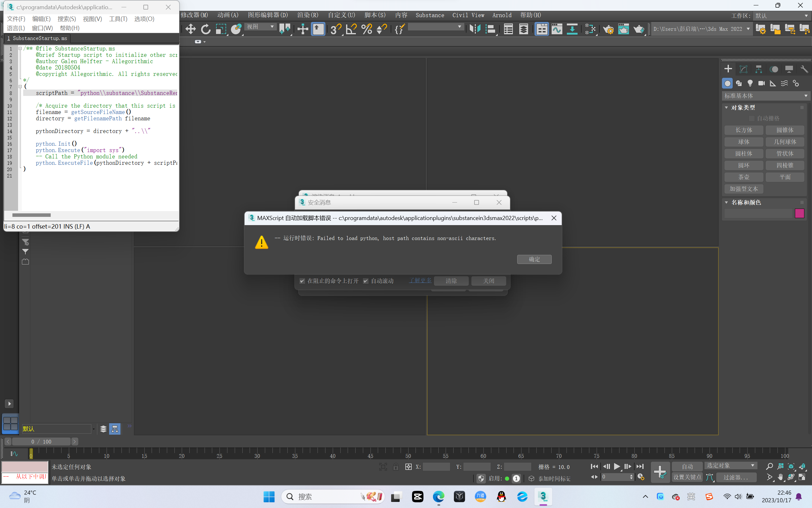Toggle the 在阻止的命令上打开 checkbox
812x508 pixels.
(x=302, y=281)
